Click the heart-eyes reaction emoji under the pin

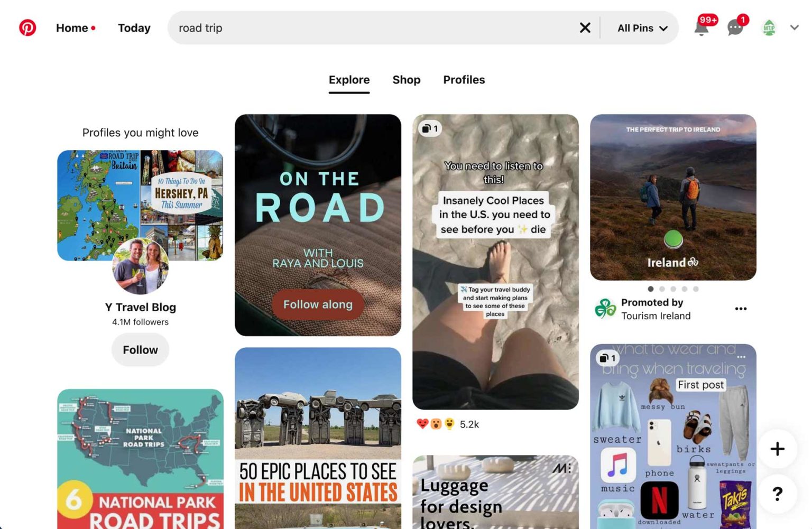(422, 424)
